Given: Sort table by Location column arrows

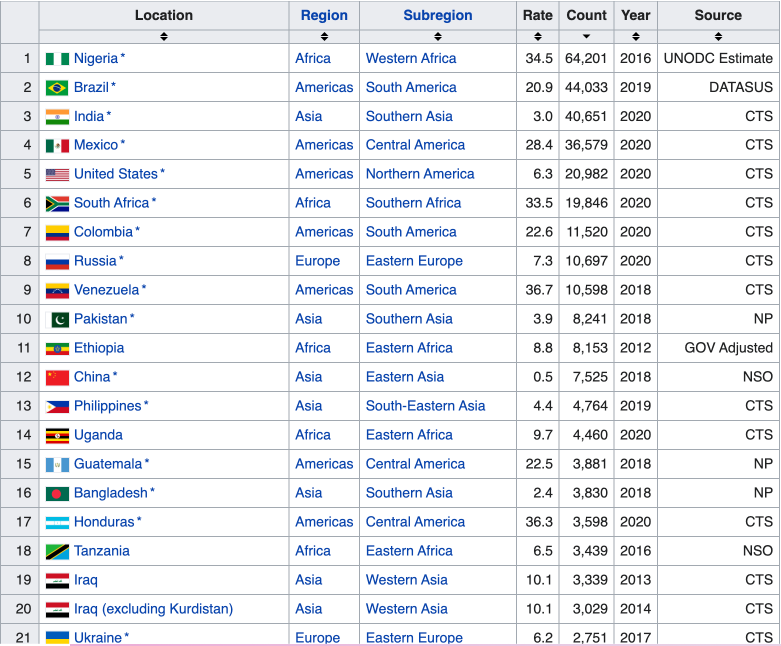Looking at the screenshot, I should [x=164, y=37].
